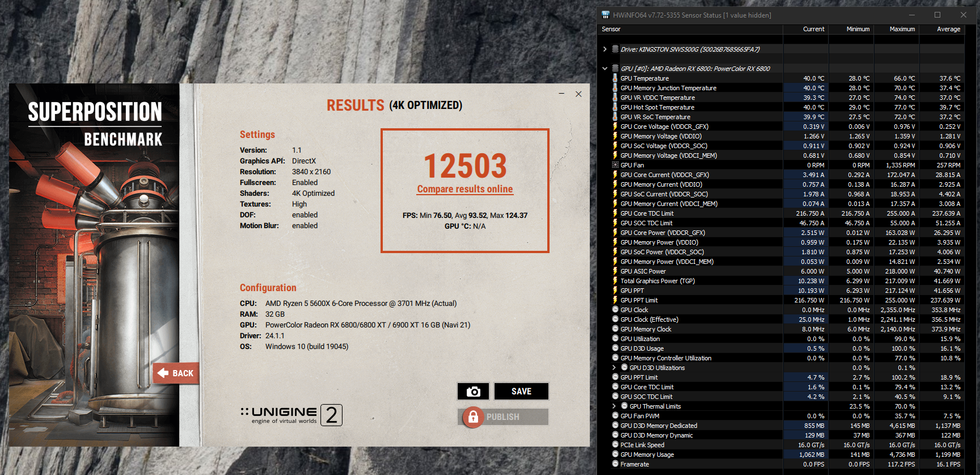Viewport: 980px width, 475px height.
Task: Click circle icon for GPU Utilization
Action: [615, 339]
